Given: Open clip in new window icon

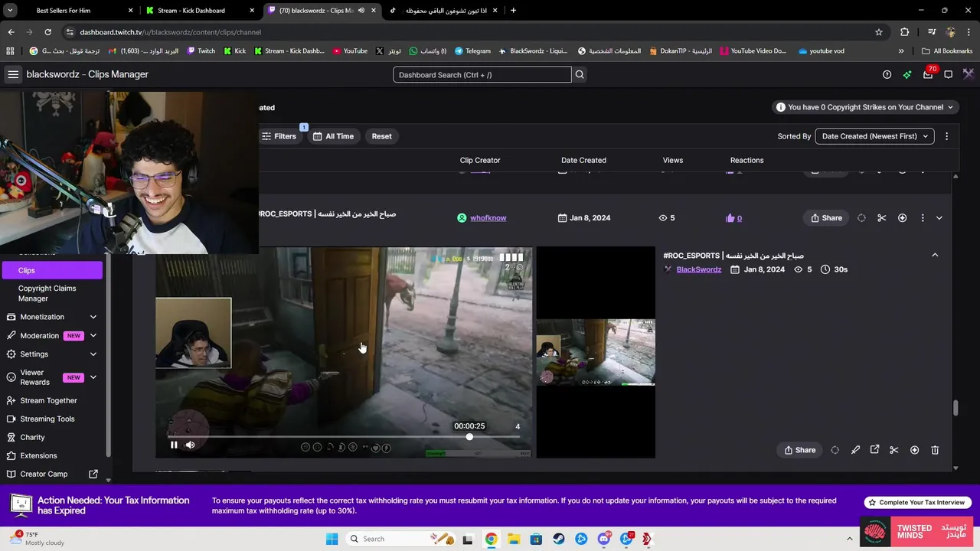Looking at the screenshot, I should click(x=874, y=450).
